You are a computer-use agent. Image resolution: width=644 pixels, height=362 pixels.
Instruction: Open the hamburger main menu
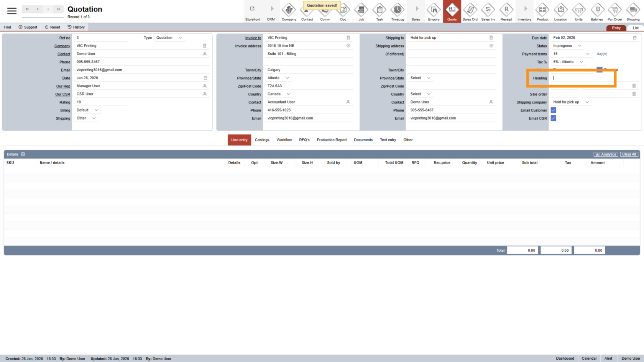12,11
